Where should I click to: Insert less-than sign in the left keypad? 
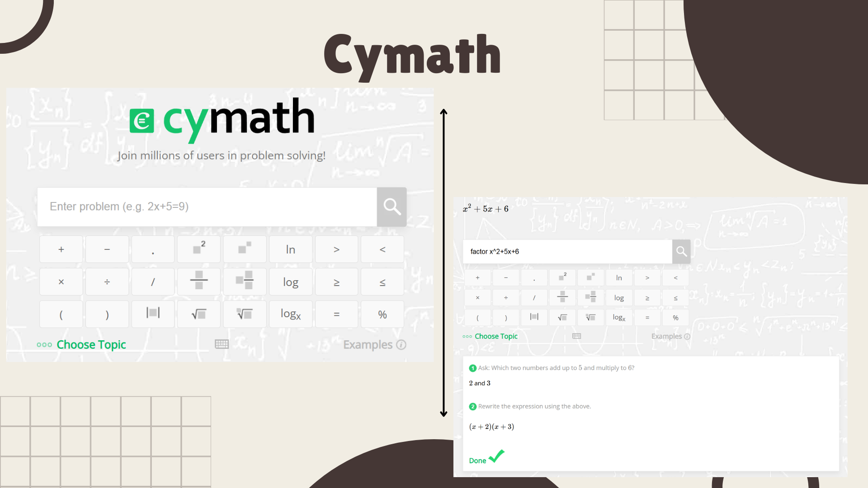pyautogui.click(x=382, y=249)
